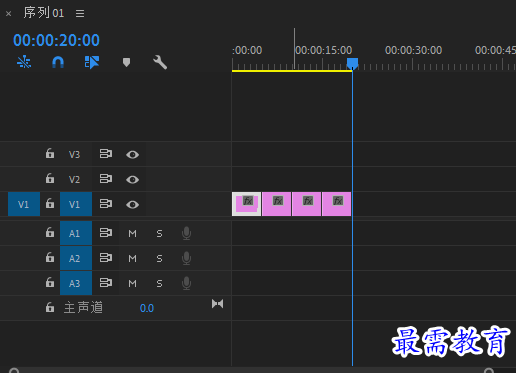516x373 pixels.
Task: Toggle Linked Selection icon
Action: (x=92, y=62)
